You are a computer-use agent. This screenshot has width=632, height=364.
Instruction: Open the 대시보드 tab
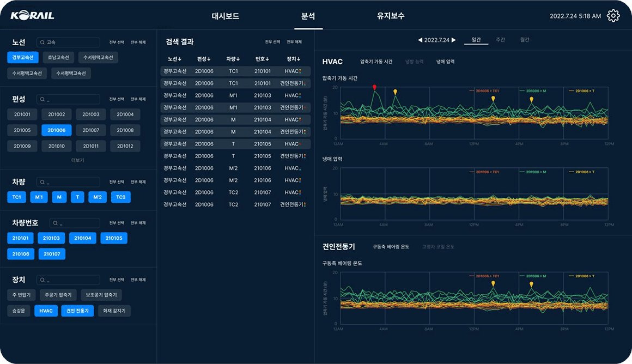[x=226, y=16]
